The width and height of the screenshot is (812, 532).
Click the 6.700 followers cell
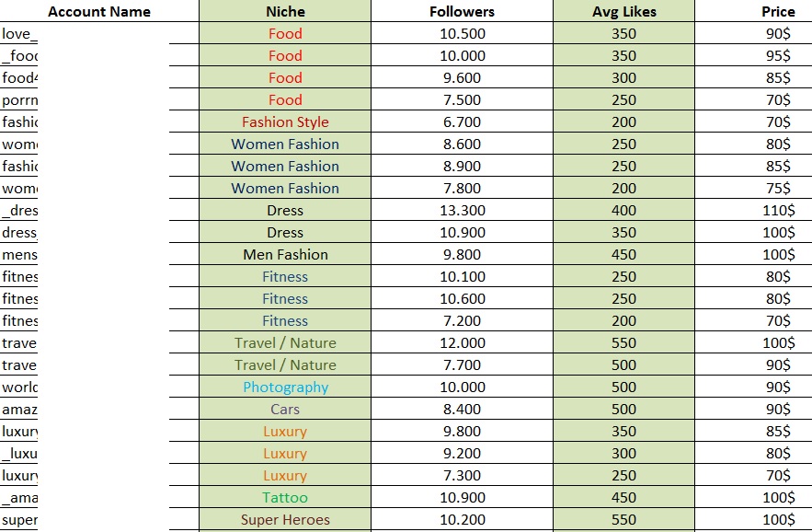point(462,121)
